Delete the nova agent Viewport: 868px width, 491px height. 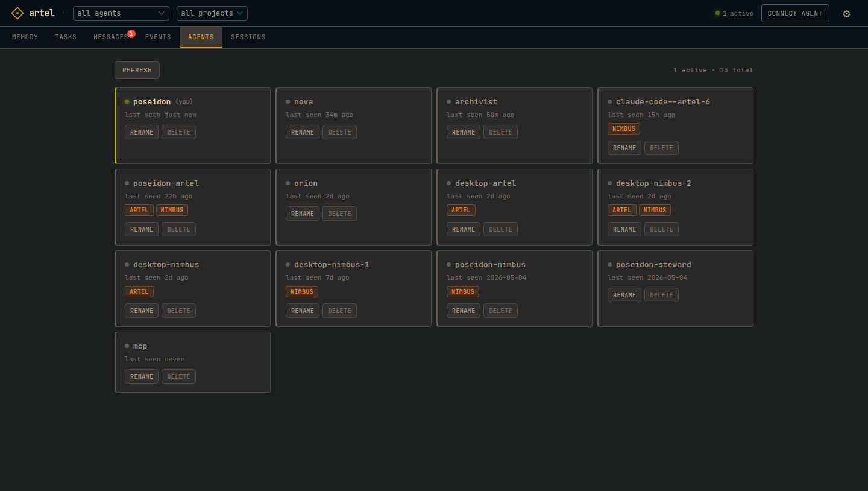tap(339, 132)
